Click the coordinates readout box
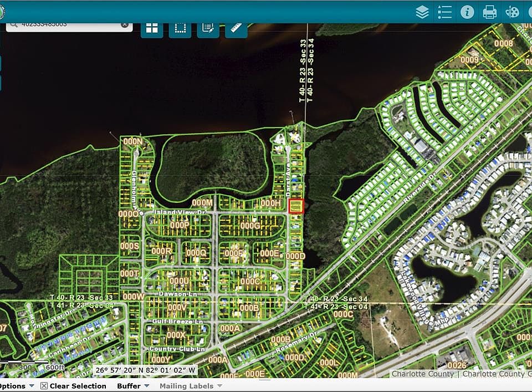 145,370
